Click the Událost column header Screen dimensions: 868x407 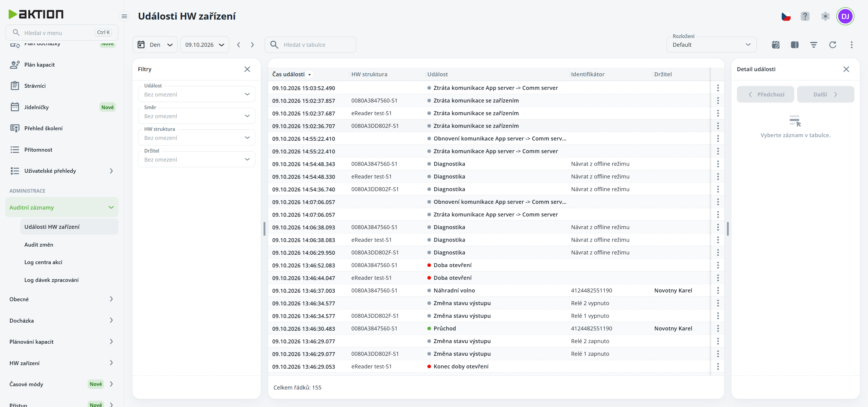pos(437,74)
